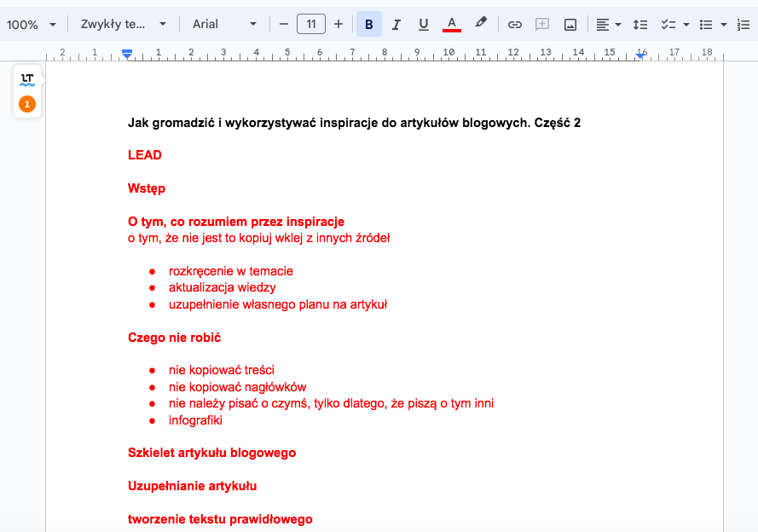Click the bullet 'rozkręcenie w temacie'
The height and width of the screenshot is (532, 758).
(230, 271)
